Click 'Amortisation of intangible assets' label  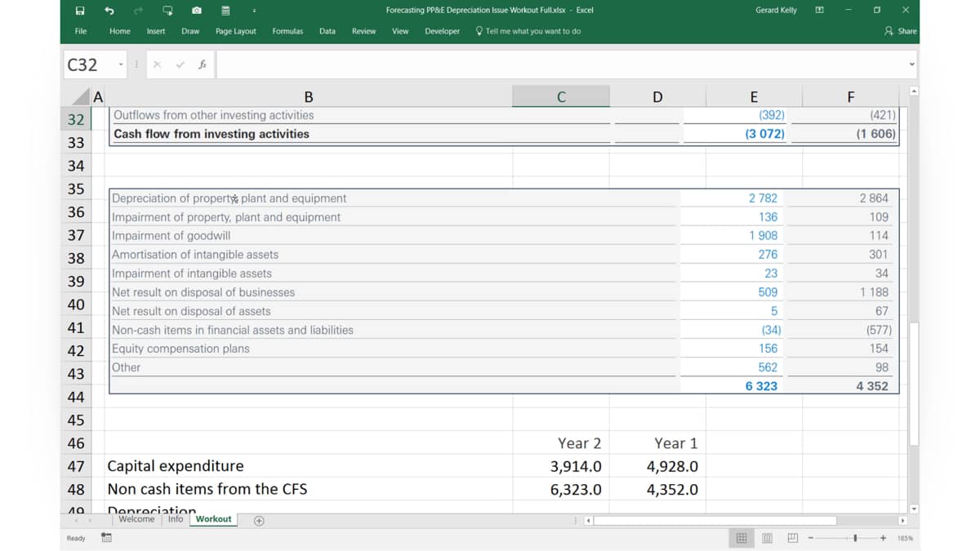(195, 255)
